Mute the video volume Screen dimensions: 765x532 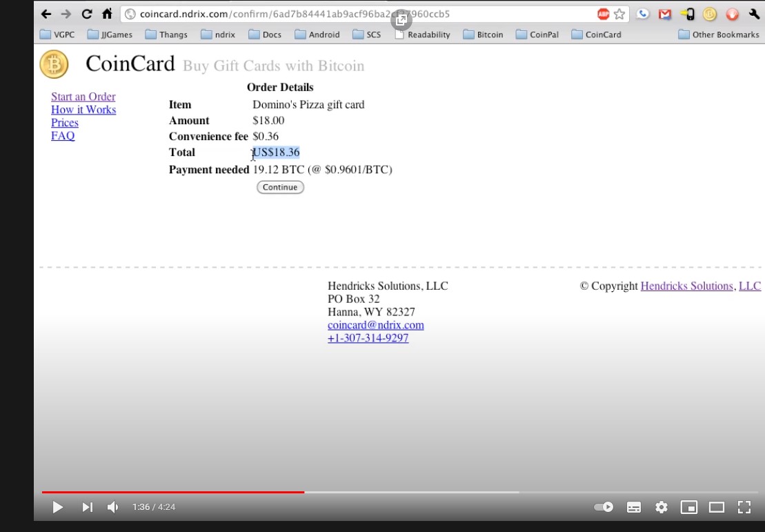tap(112, 507)
